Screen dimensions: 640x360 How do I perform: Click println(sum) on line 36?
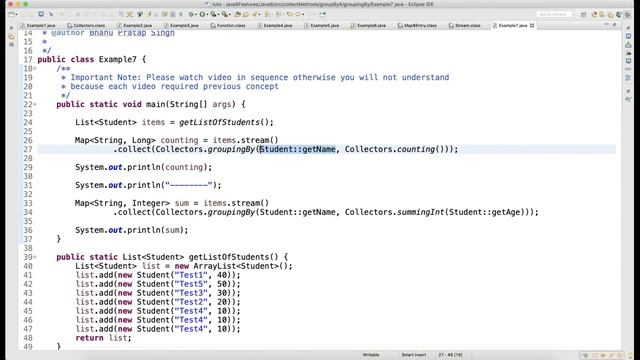point(156,230)
